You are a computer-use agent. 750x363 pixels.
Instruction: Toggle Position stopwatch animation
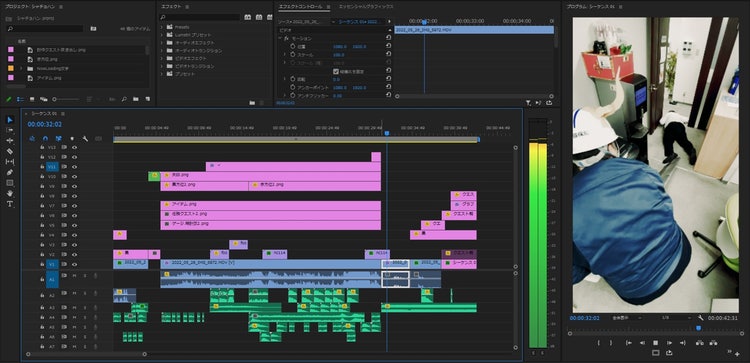293,46
